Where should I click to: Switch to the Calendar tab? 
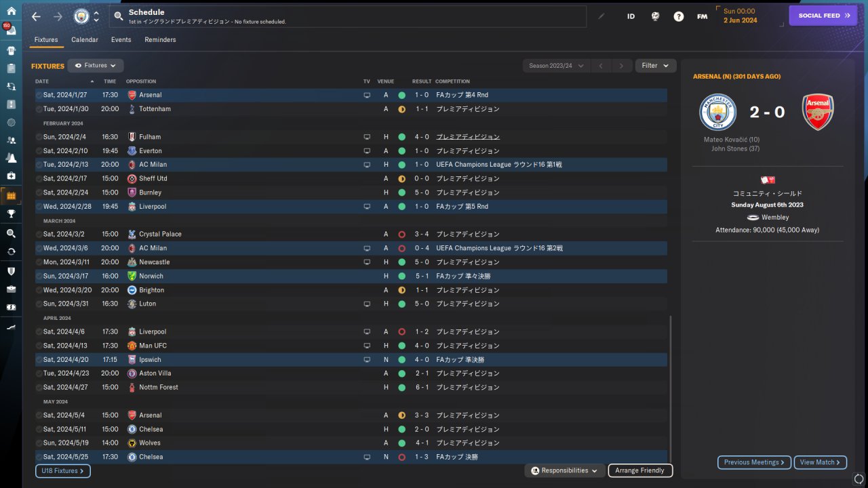85,40
